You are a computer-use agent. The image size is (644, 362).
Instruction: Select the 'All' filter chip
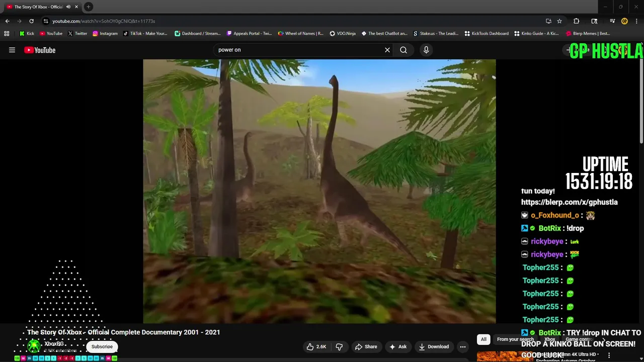click(484, 339)
